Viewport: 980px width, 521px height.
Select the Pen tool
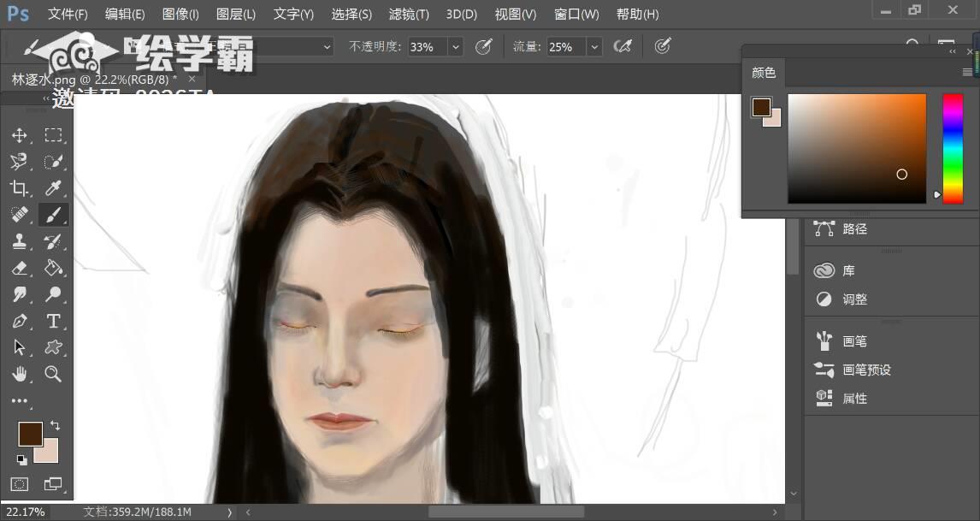click(20, 321)
